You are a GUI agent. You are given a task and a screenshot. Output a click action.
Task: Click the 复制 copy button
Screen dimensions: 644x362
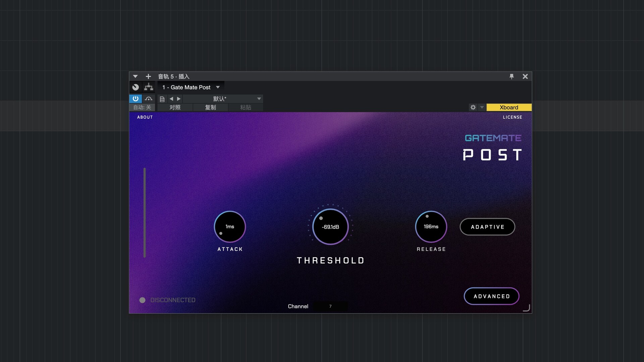(x=210, y=107)
